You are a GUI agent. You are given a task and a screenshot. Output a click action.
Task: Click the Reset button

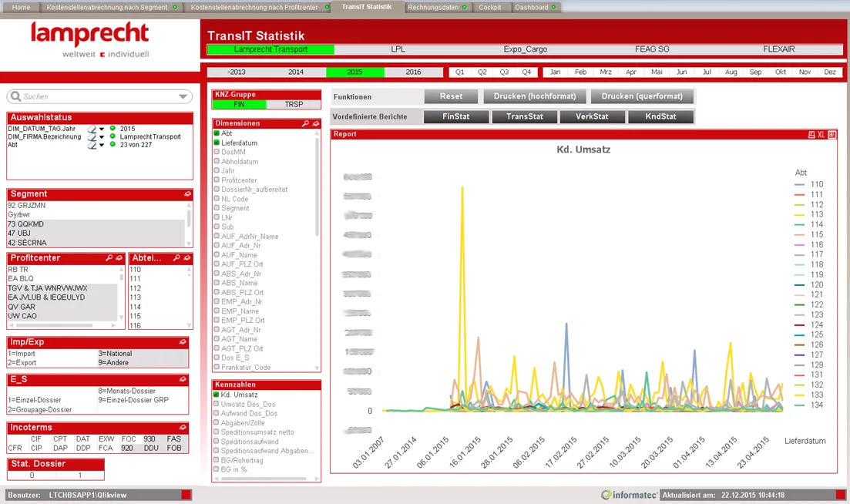[x=451, y=96]
